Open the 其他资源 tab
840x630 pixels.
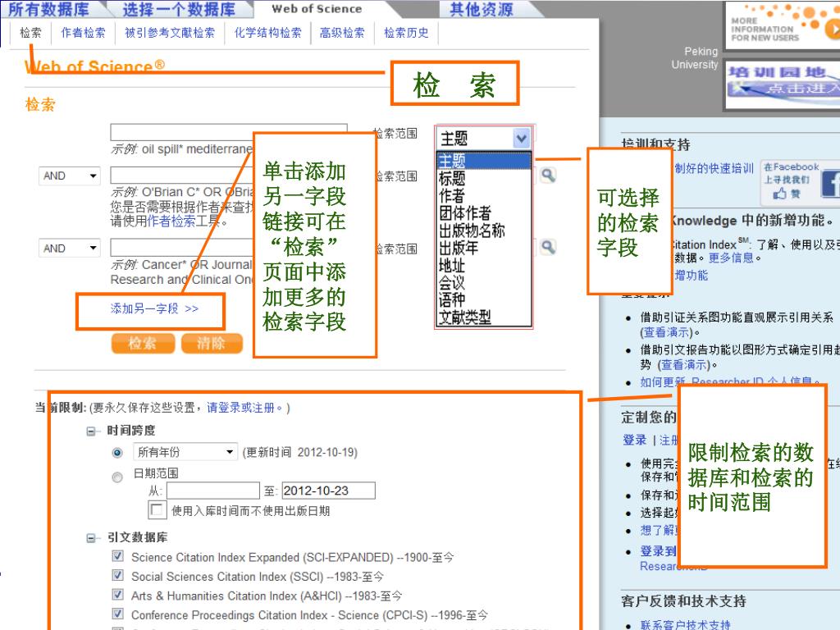(481, 8)
